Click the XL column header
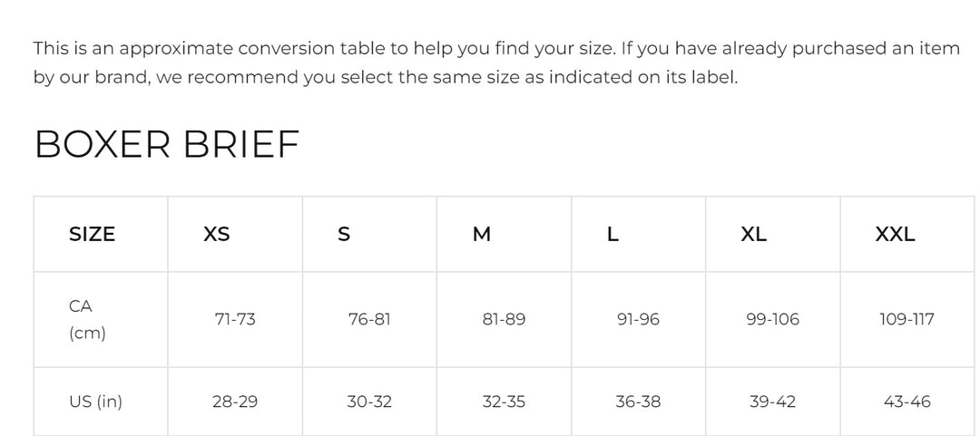 [753, 234]
